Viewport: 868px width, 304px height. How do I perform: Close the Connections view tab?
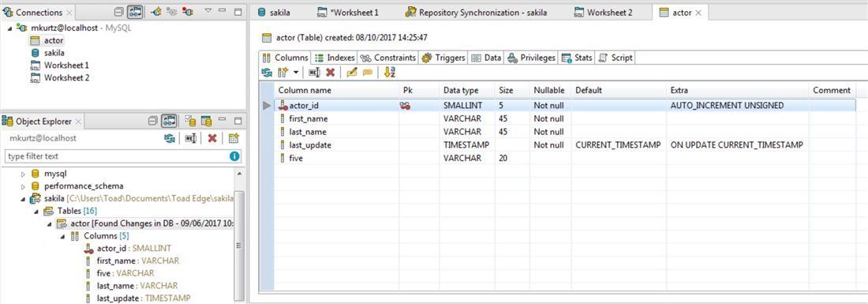tap(69, 12)
